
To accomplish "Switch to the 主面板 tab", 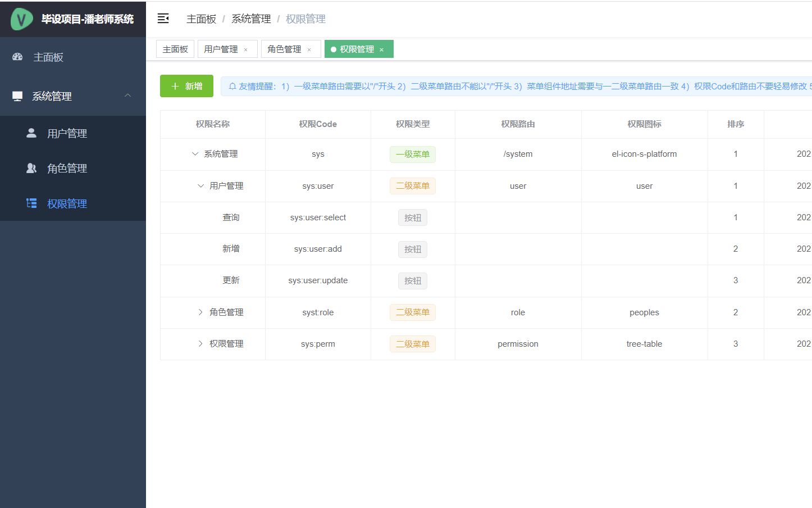I will (x=175, y=49).
